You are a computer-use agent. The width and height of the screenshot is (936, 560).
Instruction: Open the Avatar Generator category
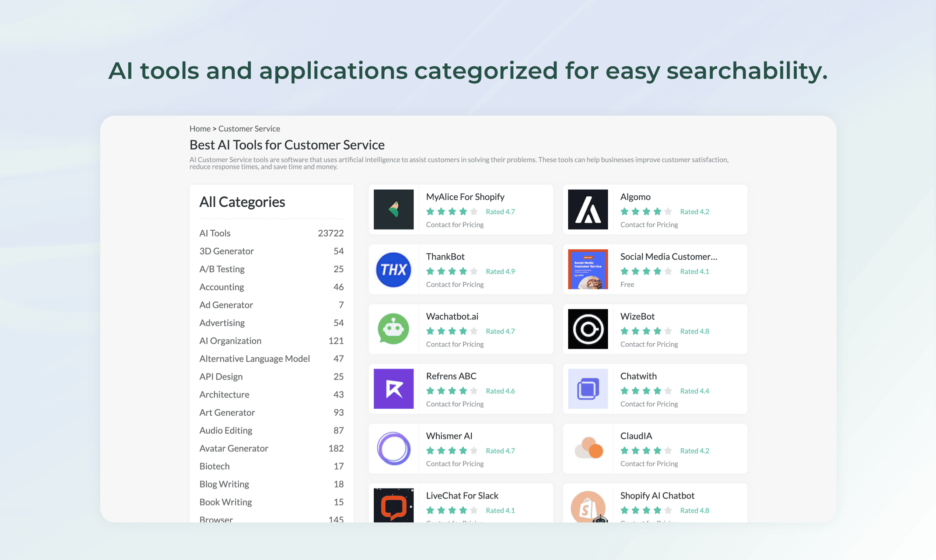point(234,448)
